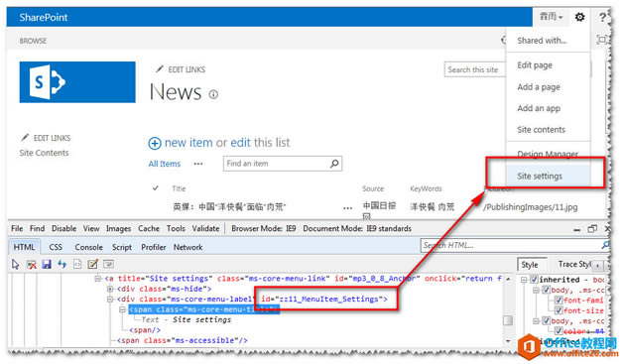Open the Validate menu

[x=205, y=228]
